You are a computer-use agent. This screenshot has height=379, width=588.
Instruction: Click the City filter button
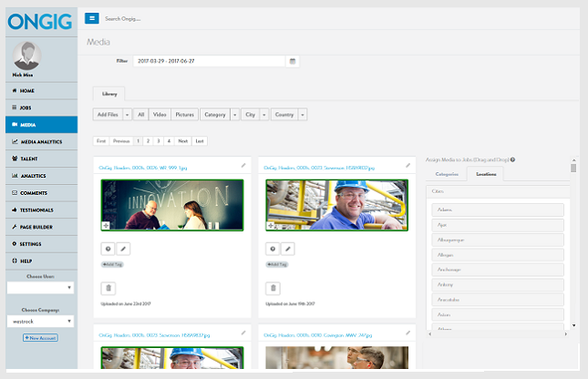(x=251, y=114)
